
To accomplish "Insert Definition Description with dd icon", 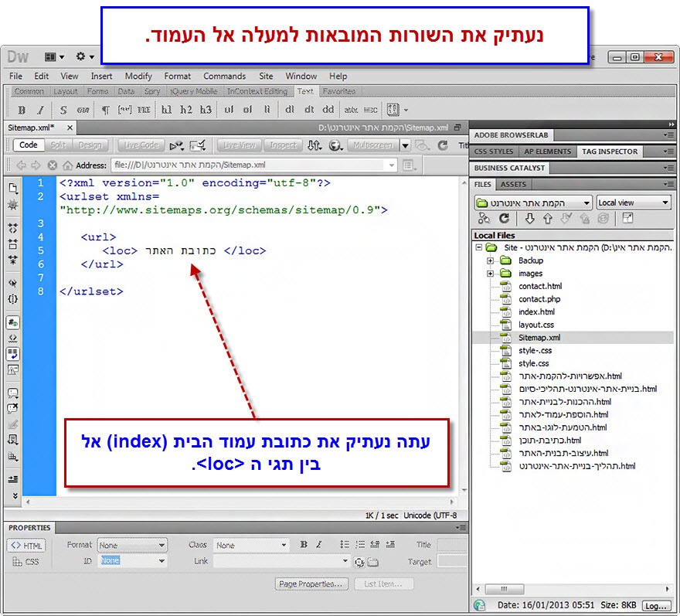I will [x=328, y=109].
